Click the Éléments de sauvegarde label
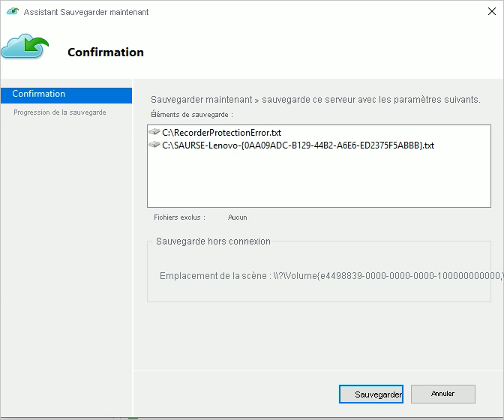This screenshot has width=504, height=420. (192, 115)
